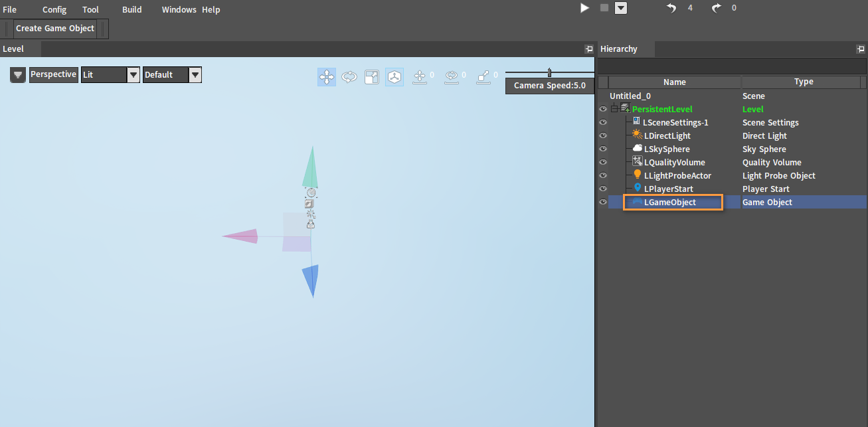
Task: Select the Move (translate) gizmo tool
Action: [x=327, y=77]
